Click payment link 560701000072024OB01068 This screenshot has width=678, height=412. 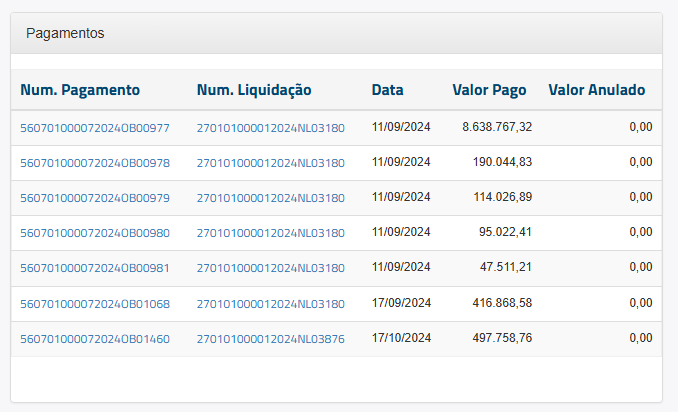tap(95, 303)
